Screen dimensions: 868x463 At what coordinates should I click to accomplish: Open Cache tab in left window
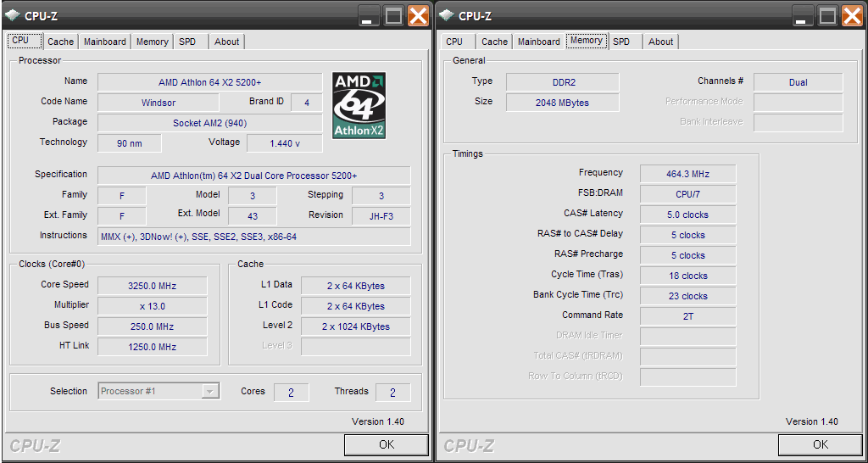pos(61,42)
